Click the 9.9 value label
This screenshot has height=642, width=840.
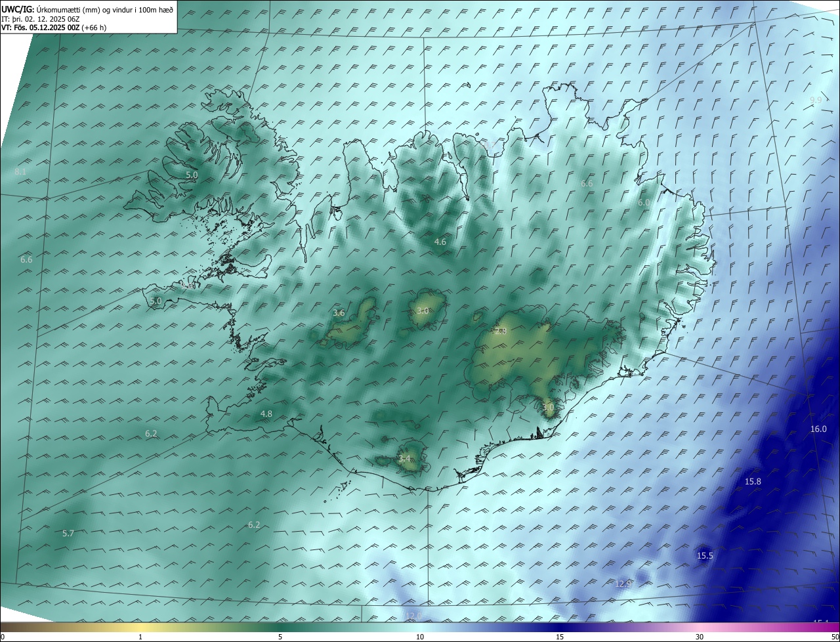pyautogui.click(x=816, y=100)
